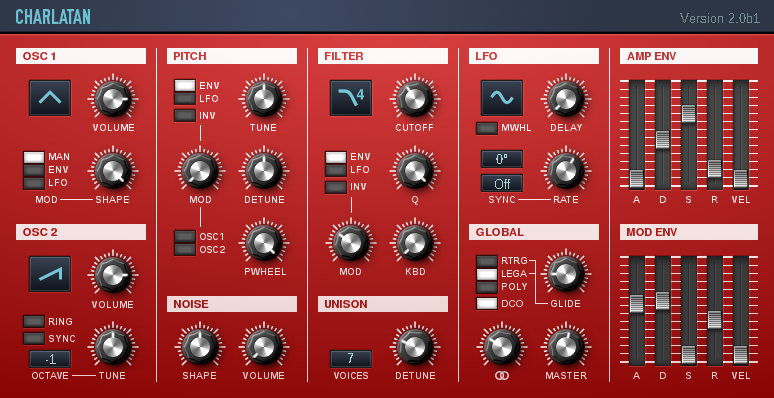The width and height of the screenshot is (774, 398).
Task: Click the LFO sine waveform icon
Action: (502, 98)
